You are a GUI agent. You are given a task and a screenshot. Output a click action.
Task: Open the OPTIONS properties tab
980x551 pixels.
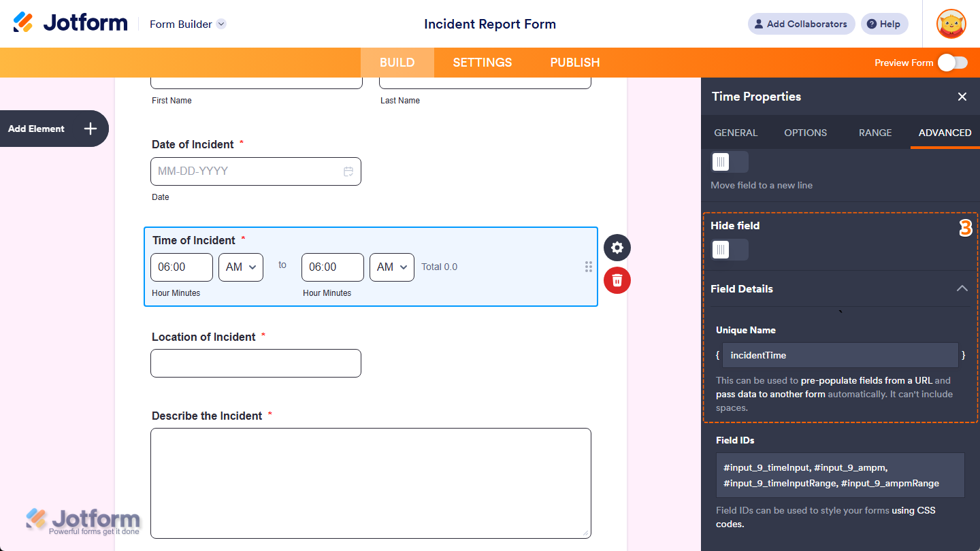[x=806, y=133]
